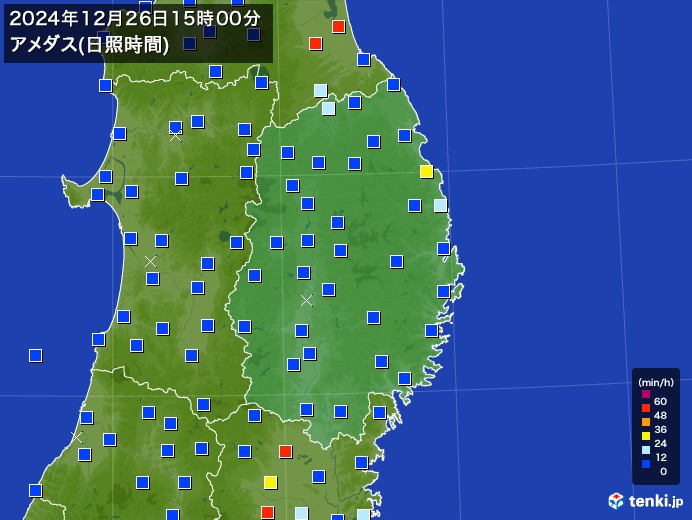Click the "(min/h)" legend unit label
The image size is (692, 520).
click(x=656, y=382)
